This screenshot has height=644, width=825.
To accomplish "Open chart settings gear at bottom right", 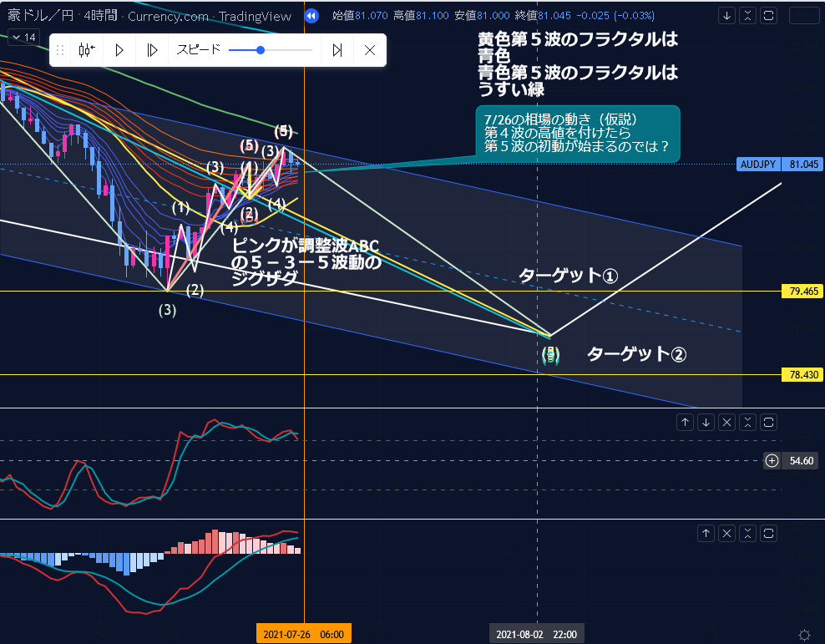I will coord(803,635).
